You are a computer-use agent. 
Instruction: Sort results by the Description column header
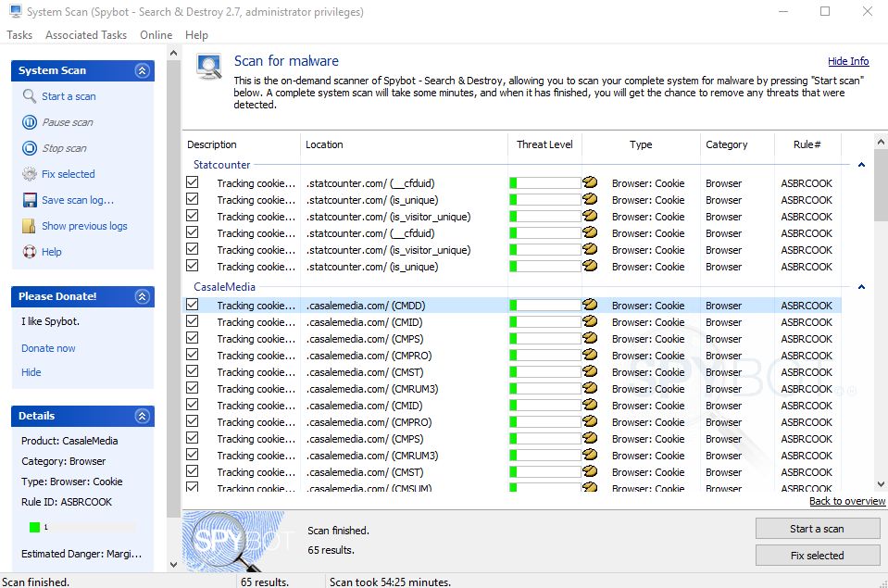click(x=242, y=144)
